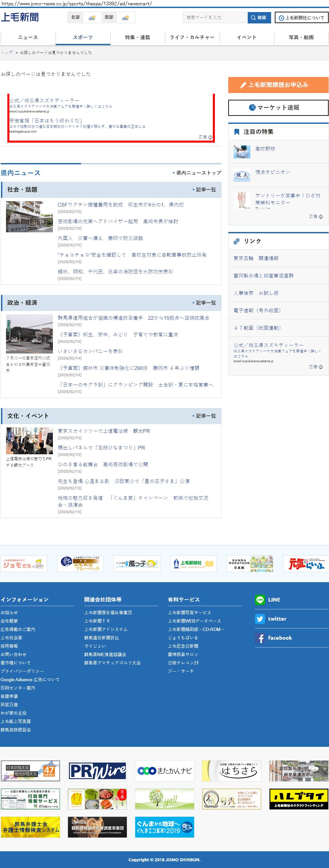
Task: Click the ad info icon in red-bordered ad
Action: pos(210,137)
